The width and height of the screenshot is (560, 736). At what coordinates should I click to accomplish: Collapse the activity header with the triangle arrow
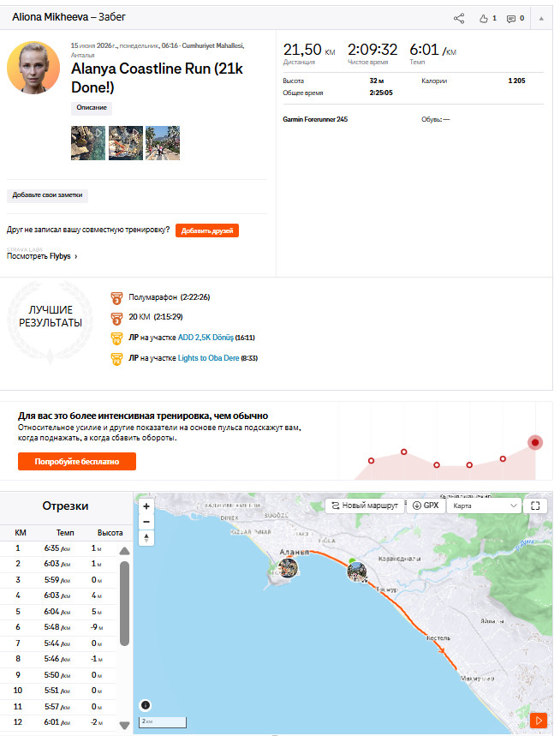(x=541, y=19)
